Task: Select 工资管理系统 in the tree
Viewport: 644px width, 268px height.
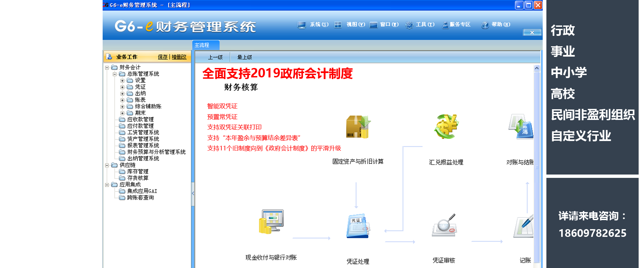Action: pos(143,133)
